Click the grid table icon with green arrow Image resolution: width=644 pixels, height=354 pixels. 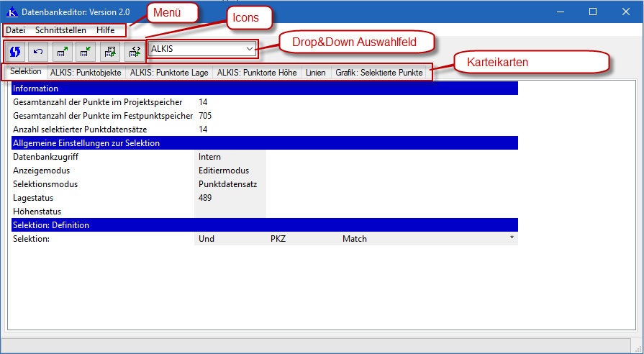(x=110, y=51)
